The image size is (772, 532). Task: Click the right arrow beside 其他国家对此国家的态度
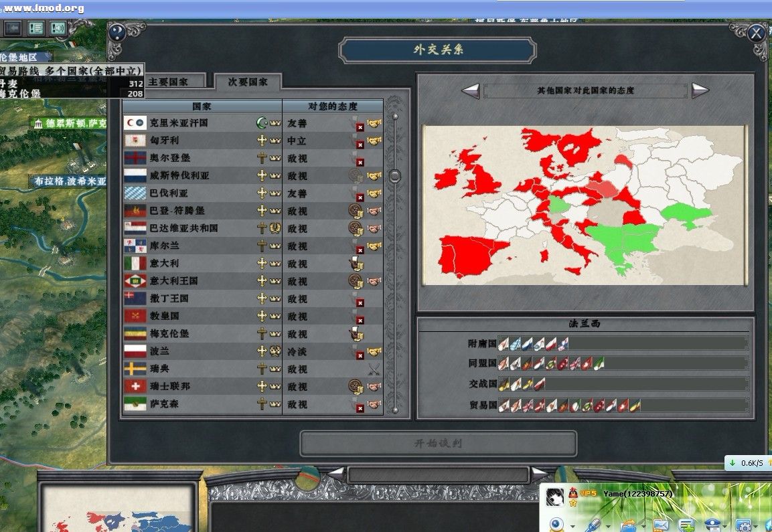[700, 90]
